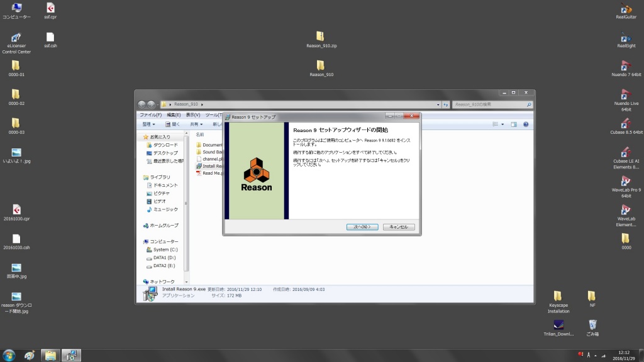Screen dimensions: 644x362
Task: Open the eLicenser Control Center
Action: (16, 38)
